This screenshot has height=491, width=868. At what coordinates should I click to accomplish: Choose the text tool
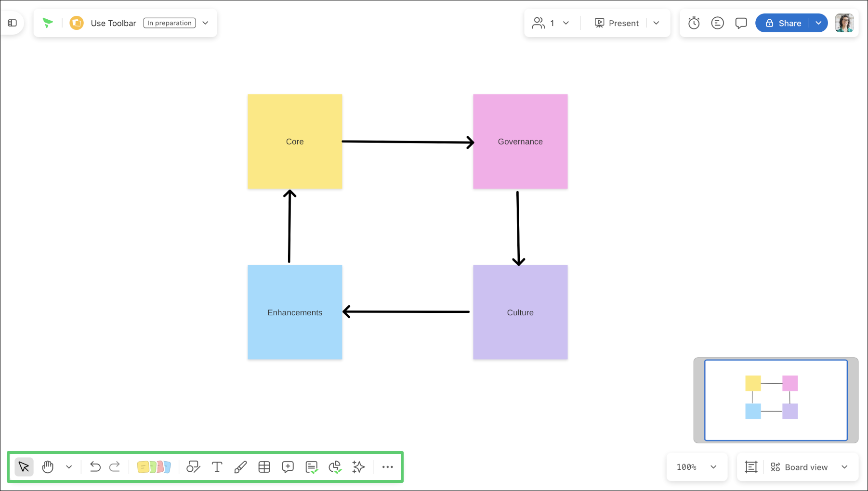click(x=217, y=467)
